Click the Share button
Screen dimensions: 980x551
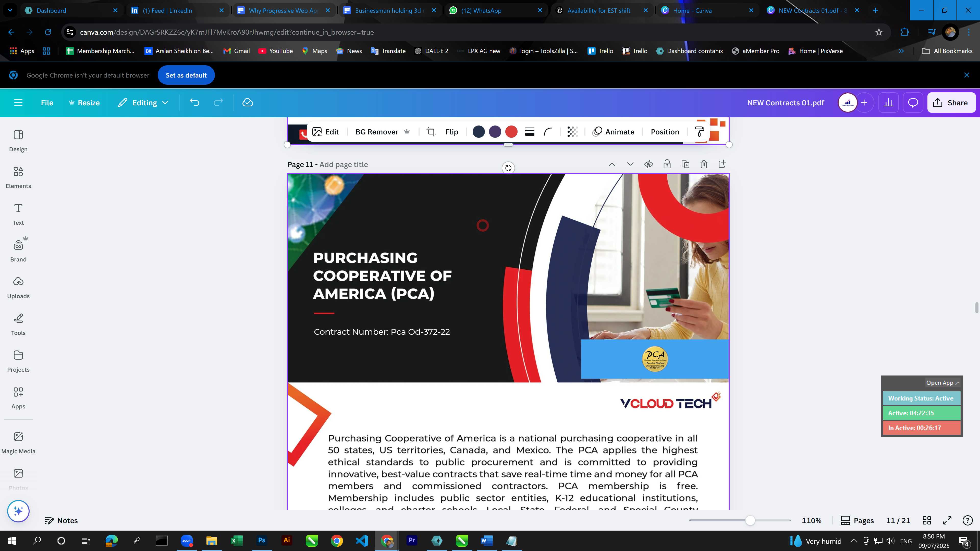coord(951,103)
